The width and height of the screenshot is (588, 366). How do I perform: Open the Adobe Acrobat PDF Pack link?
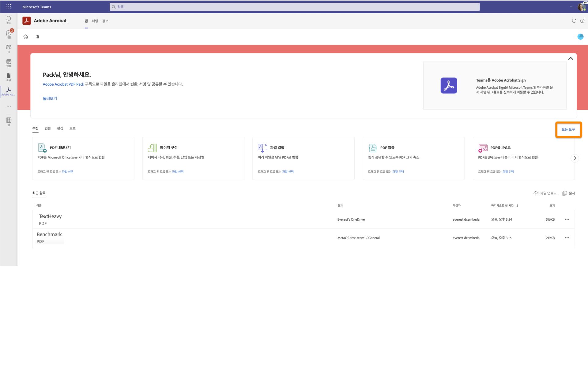pyautogui.click(x=63, y=84)
